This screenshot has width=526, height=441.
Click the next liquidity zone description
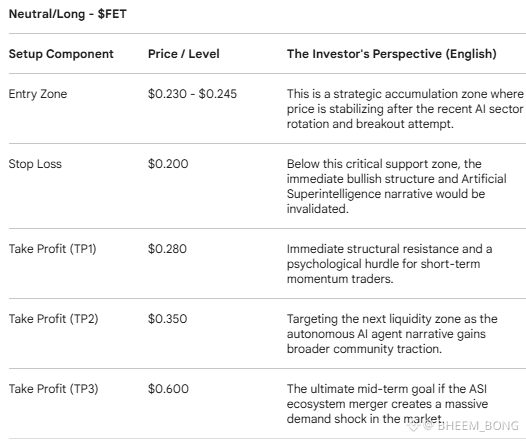coord(392,334)
